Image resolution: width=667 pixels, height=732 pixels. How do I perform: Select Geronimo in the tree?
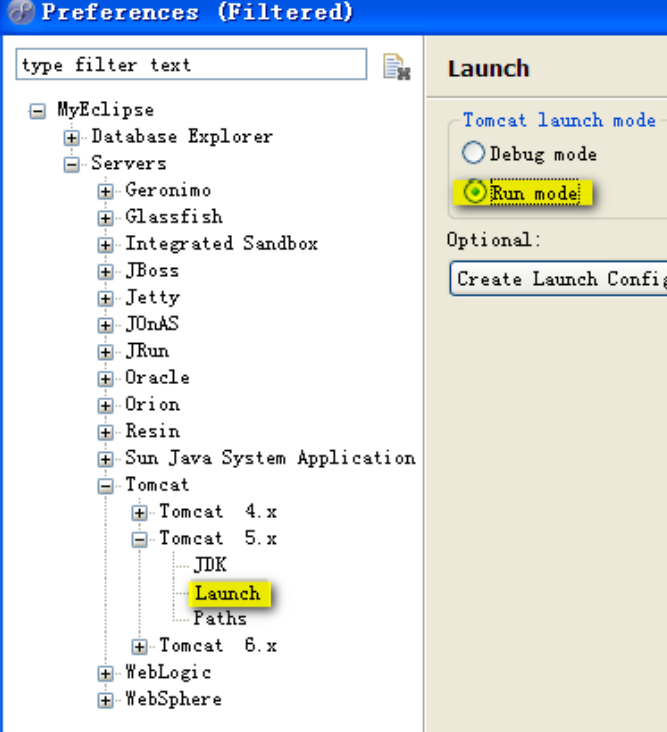coord(168,190)
